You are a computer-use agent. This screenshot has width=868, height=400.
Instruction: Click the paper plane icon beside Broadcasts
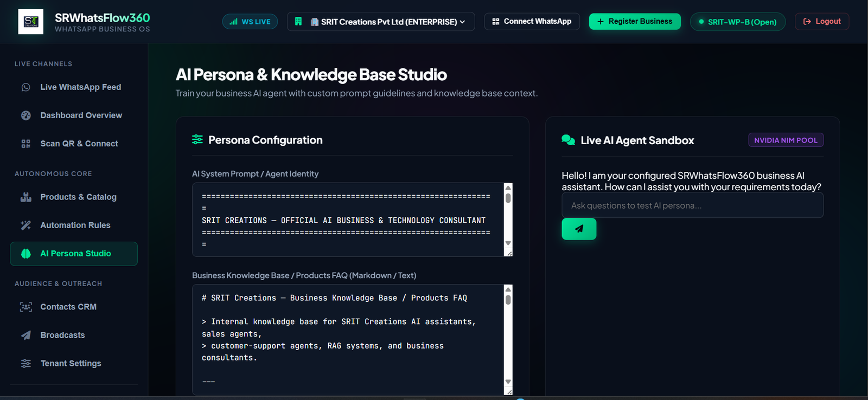pyautogui.click(x=25, y=335)
